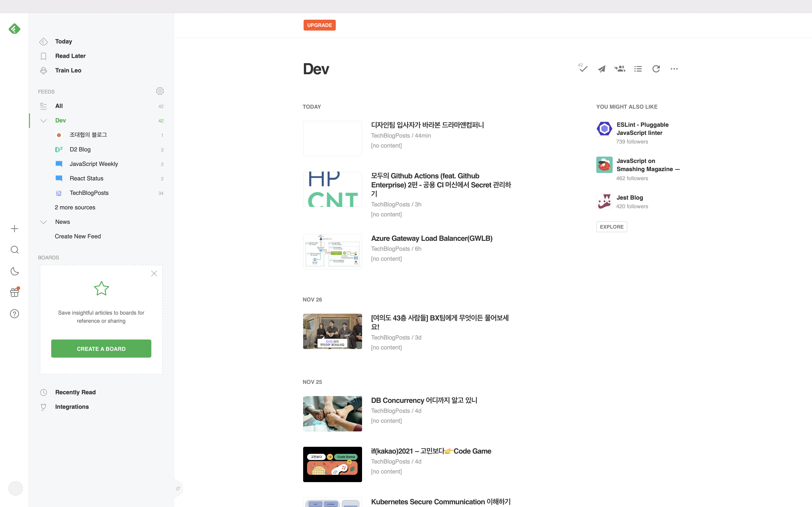The image size is (812, 507).
Task: Click the share feed paper plane icon
Action: (x=602, y=69)
